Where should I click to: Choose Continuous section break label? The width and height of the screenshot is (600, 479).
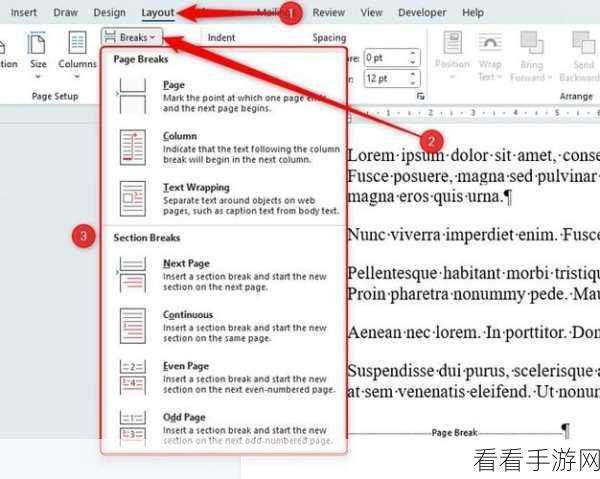coord(188,314)
